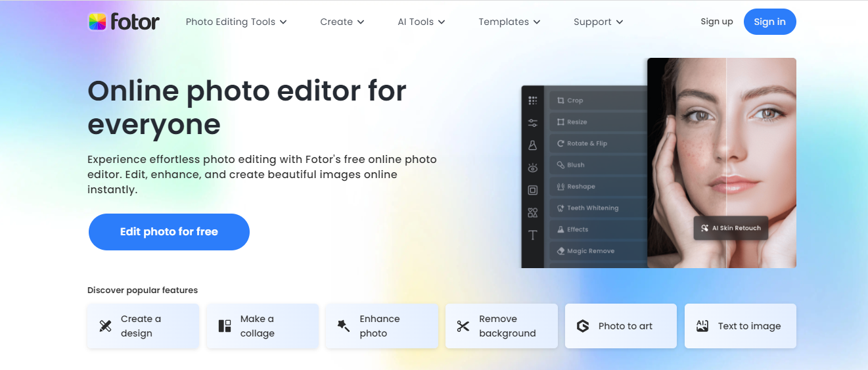Expand the Templates menu chevron
The height and width of the screenshot is (370, 868).
point(537,22)
